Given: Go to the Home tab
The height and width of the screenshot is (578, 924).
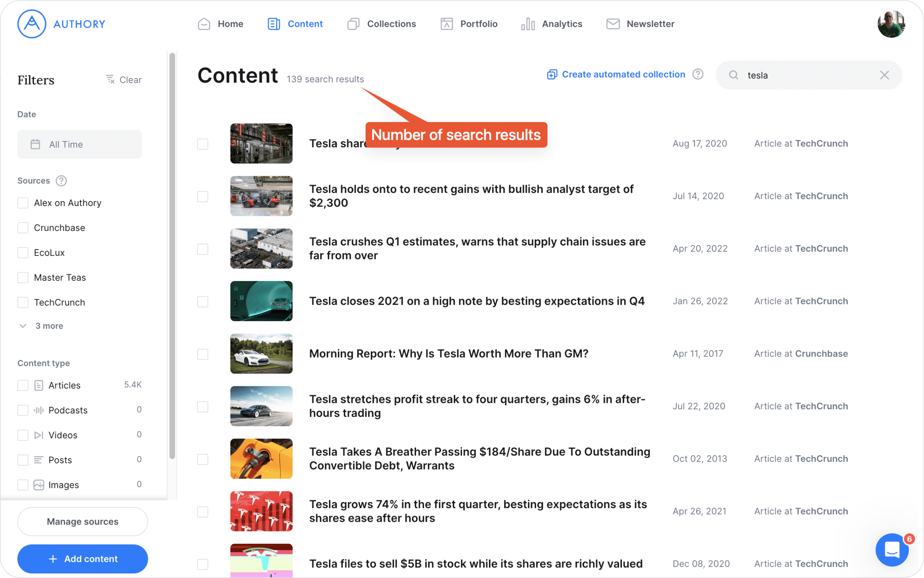Looking at the screenshot, I should point(221,24).
